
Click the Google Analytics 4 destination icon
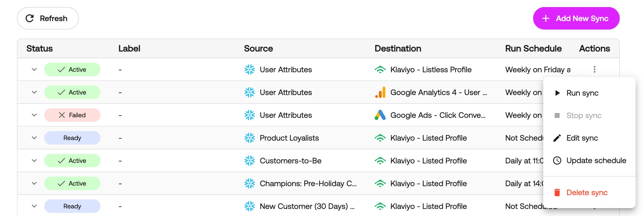(380, 92)
